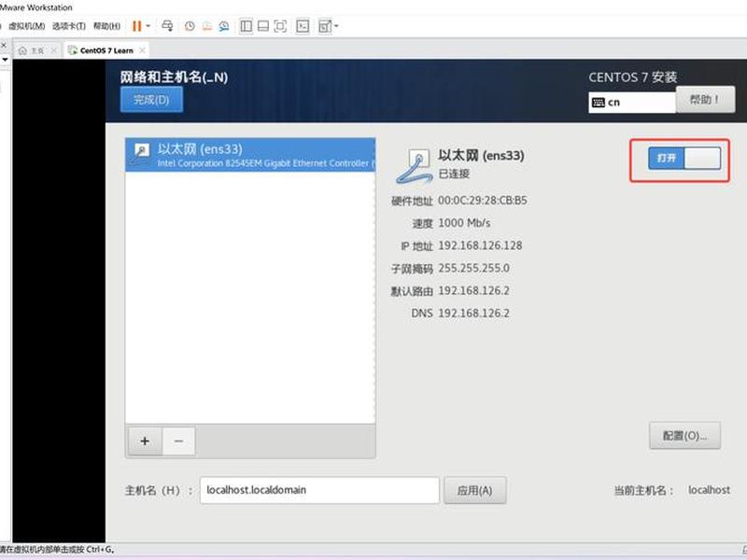Image resolution: width=747 pixels, height=560 pixels.
Task: Open the snapshot manager icon
Action: [224, 26]
